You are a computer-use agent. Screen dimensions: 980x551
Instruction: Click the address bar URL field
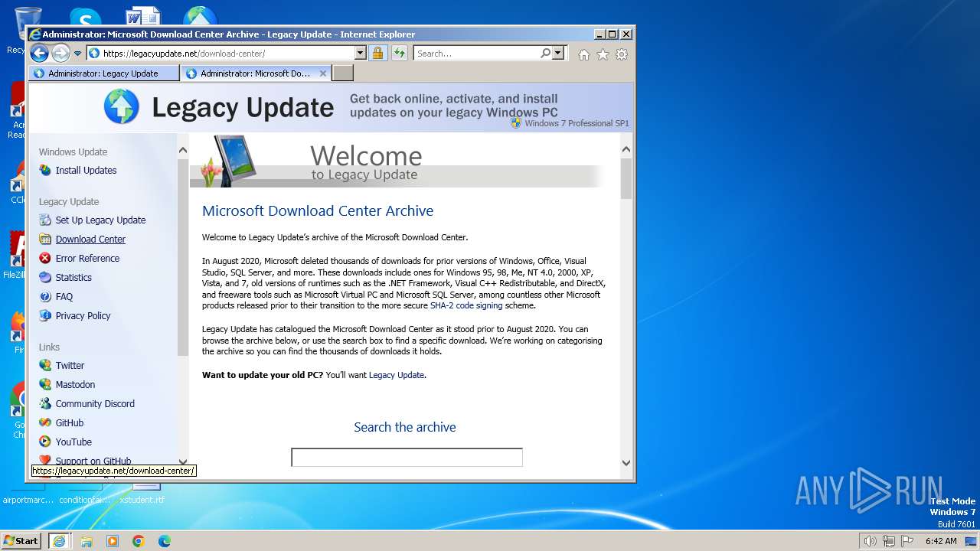(x=220, y=54)
